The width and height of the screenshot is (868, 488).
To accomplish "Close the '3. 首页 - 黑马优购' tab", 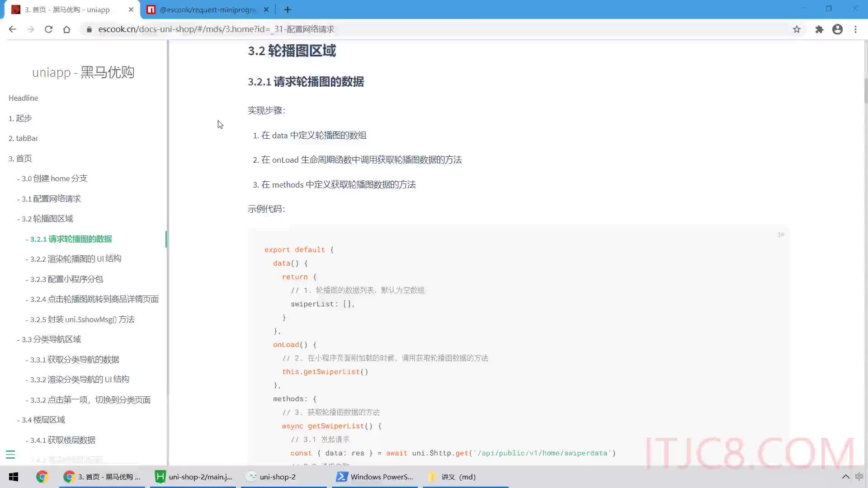I will (x=131, y=9).
